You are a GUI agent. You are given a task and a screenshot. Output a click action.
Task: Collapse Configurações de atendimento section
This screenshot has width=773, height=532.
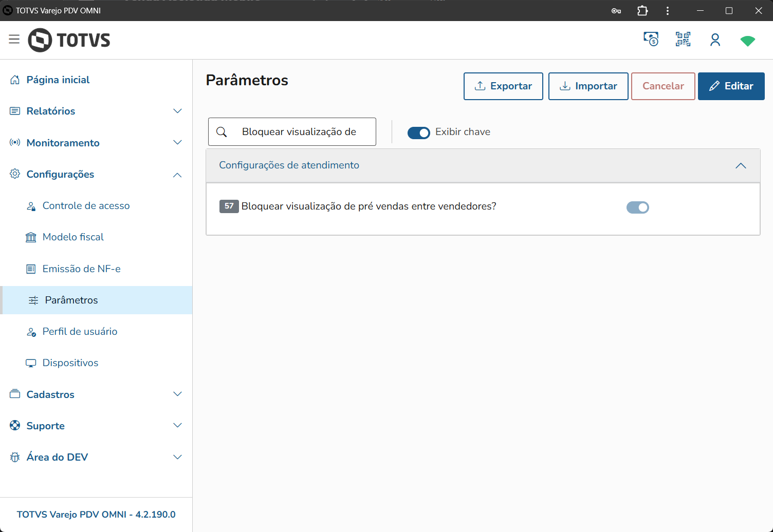741,165
